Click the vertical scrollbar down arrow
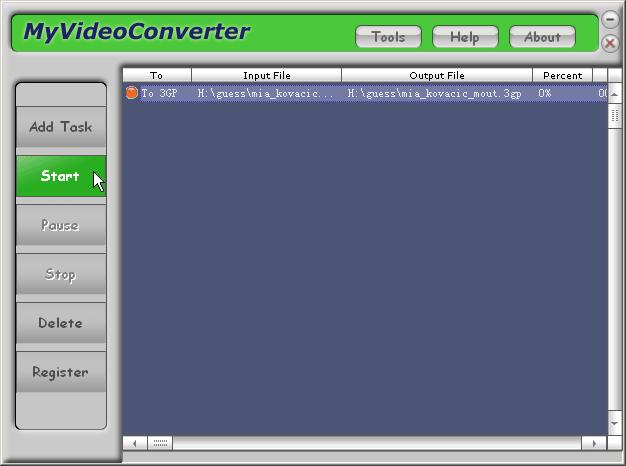The height and width of the screenshot is (466, 626). [615, 425]
